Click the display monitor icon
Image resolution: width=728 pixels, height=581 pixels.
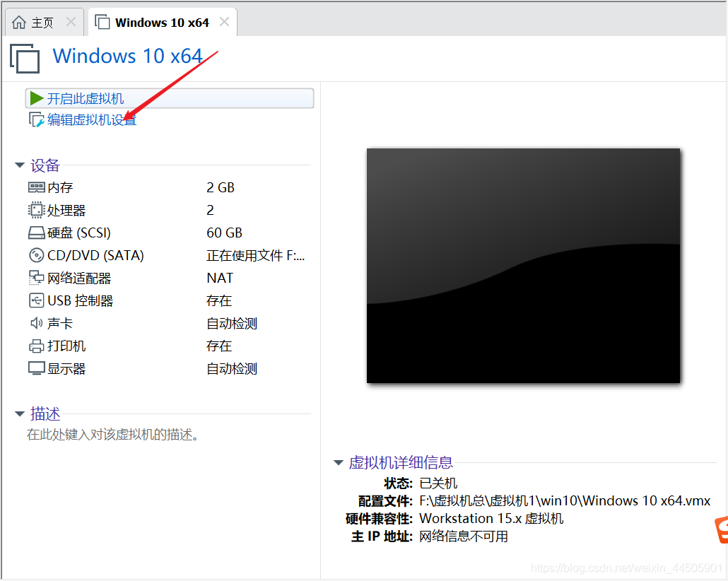pyautogui.click(x=37, y=369)
